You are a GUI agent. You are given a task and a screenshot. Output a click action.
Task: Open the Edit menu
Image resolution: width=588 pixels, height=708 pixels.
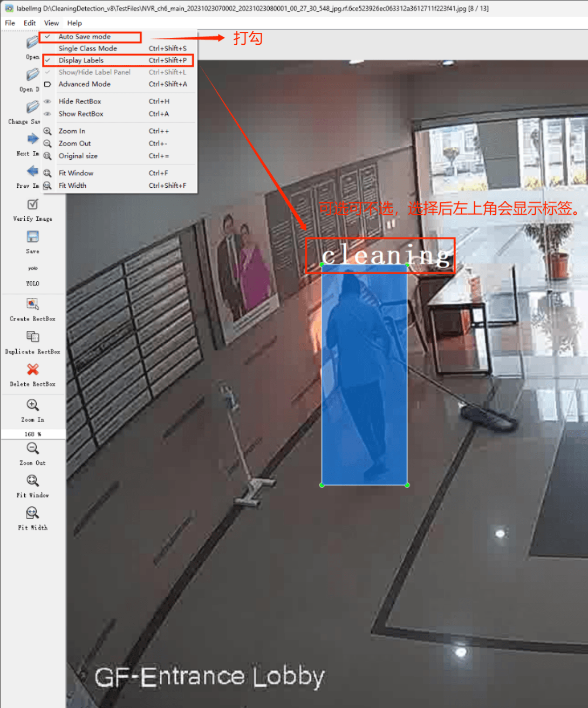(x=30, y=23)
